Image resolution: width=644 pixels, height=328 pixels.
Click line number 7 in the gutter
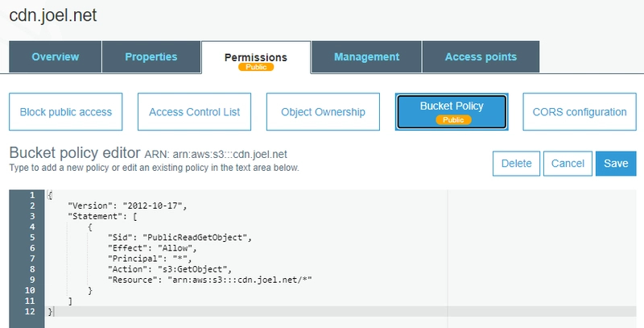pyautogui.click(x=31, y=258)
